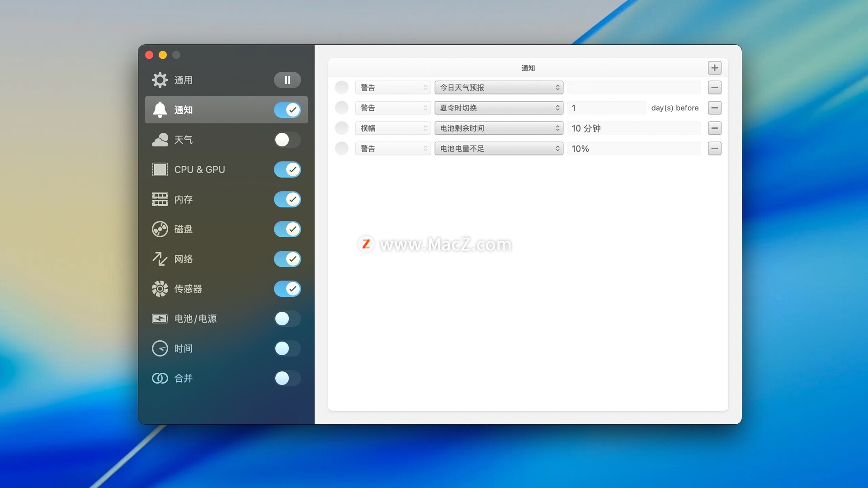Click the pause button next to 通用
This screenshot has height=488, width=868.
pos(287,80)
